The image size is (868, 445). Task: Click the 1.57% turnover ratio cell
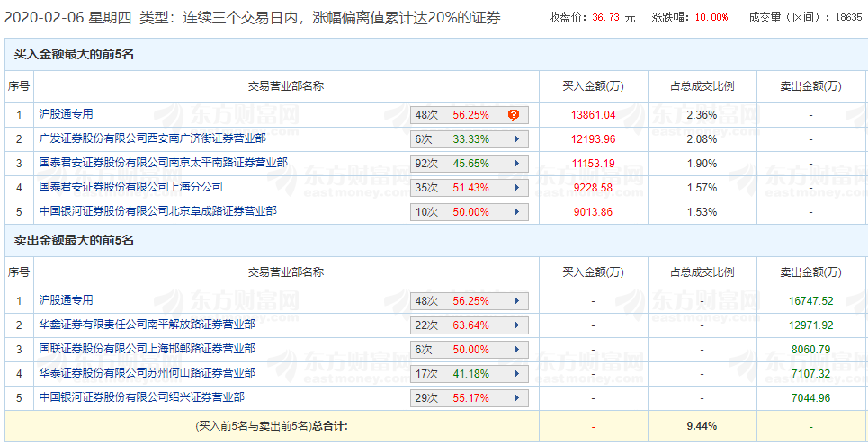pos(702,188)
